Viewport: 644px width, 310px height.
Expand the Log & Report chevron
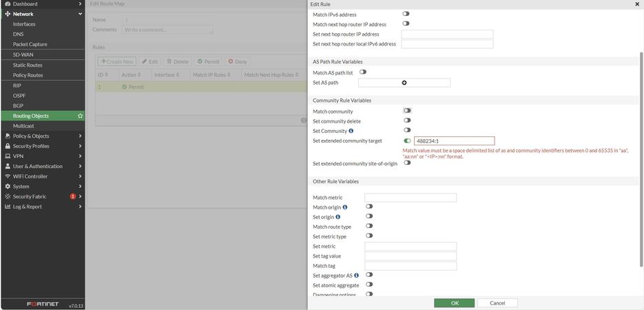80,207
